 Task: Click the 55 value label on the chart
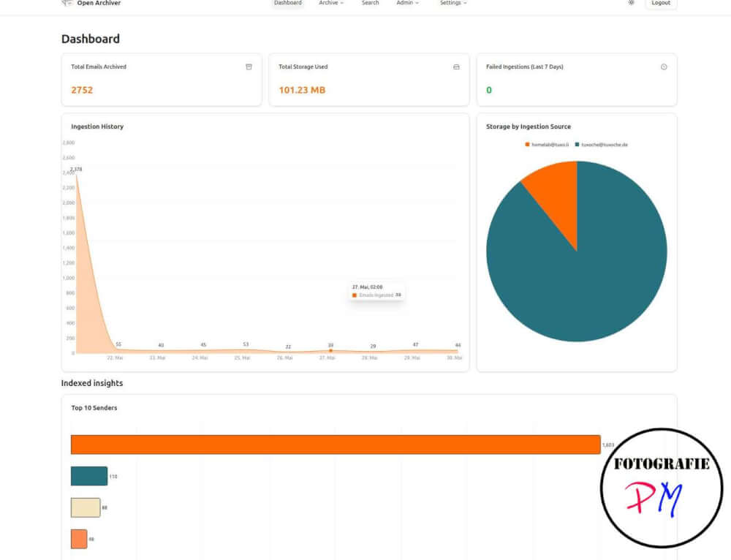pyautogui.click(x=118, y=344)
